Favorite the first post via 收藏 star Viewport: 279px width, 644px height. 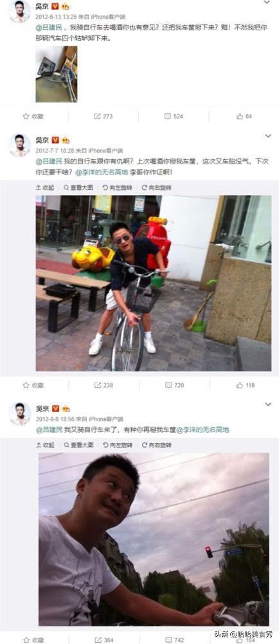point(33,116)
